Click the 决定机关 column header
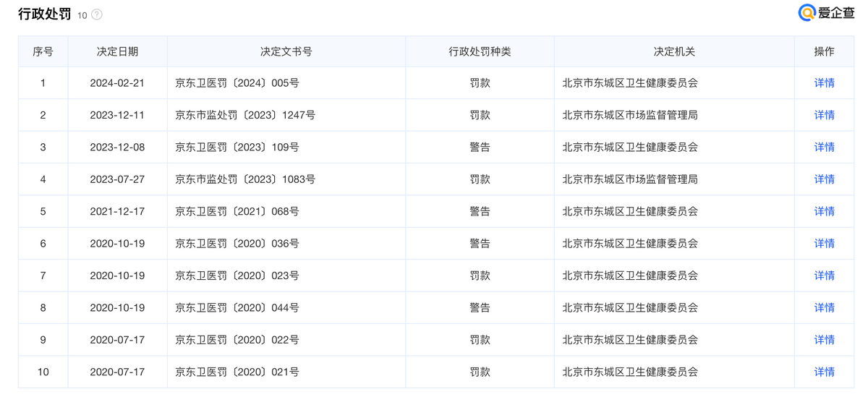Image resolution: width=868 pixels, height=397 pixels. point(673,51)
